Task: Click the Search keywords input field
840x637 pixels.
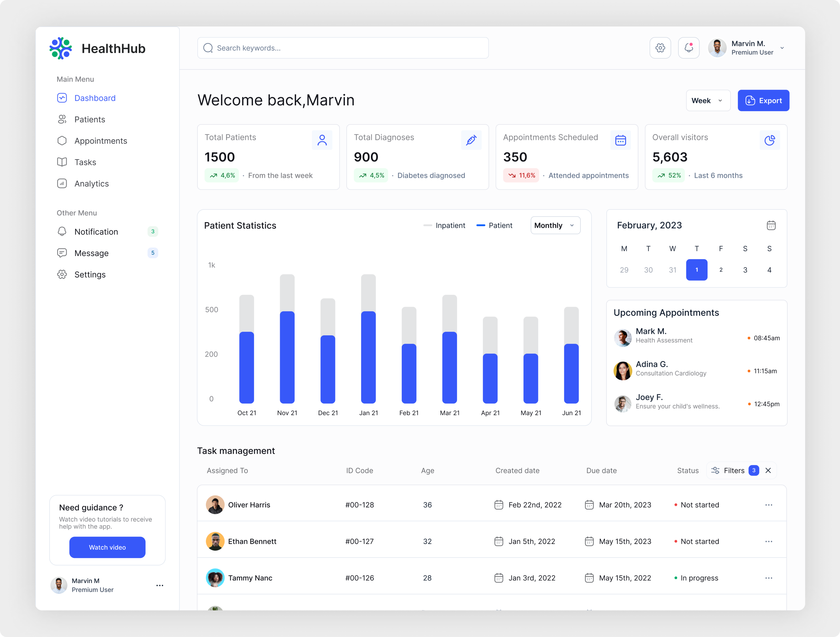Action: click(342, 48)
